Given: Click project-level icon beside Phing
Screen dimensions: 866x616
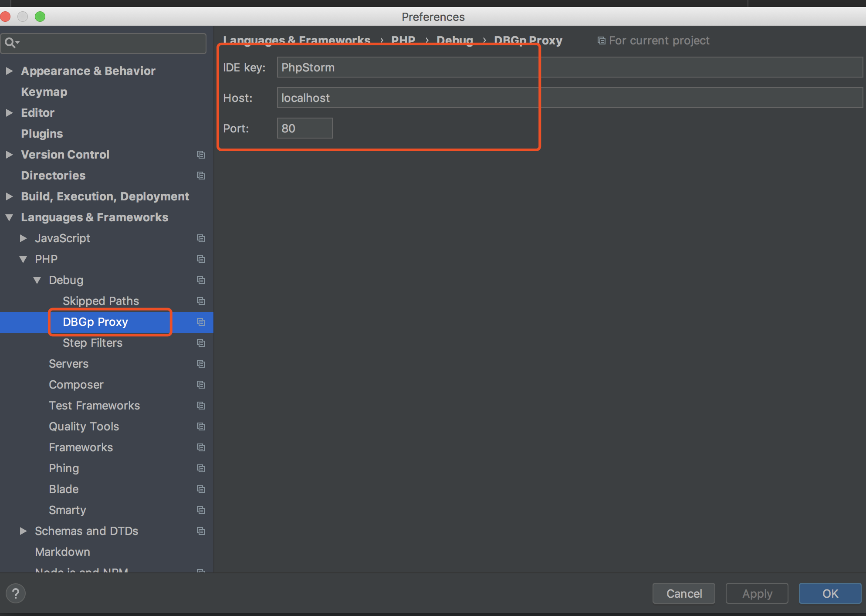Looking at the screenshot, I should 201,468.
